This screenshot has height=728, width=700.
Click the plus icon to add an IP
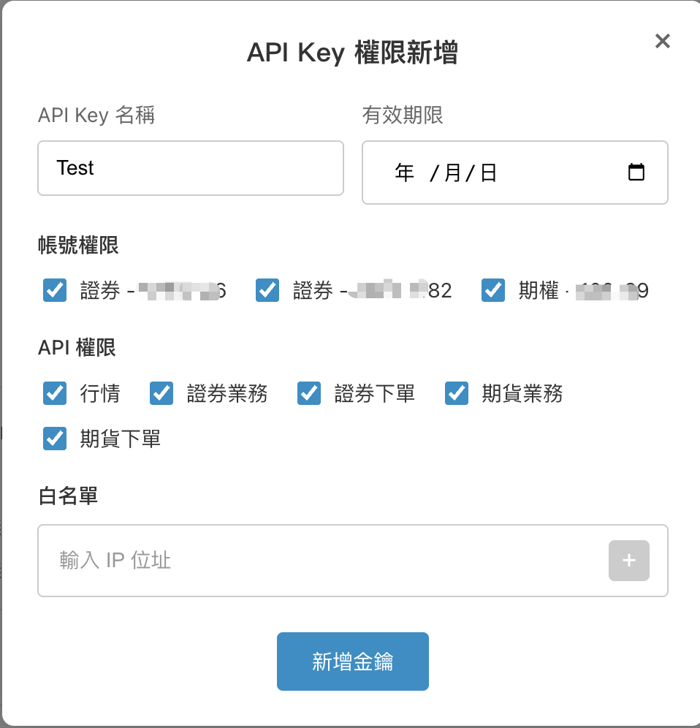(x=629, y=560)
